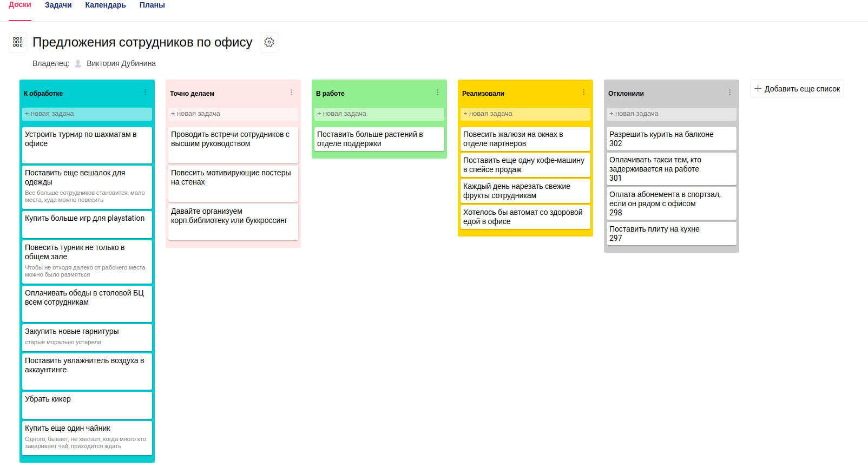Open three-dot menu of Точно делаем list
This screenshot has width=868, height=473.
point(291,93)
